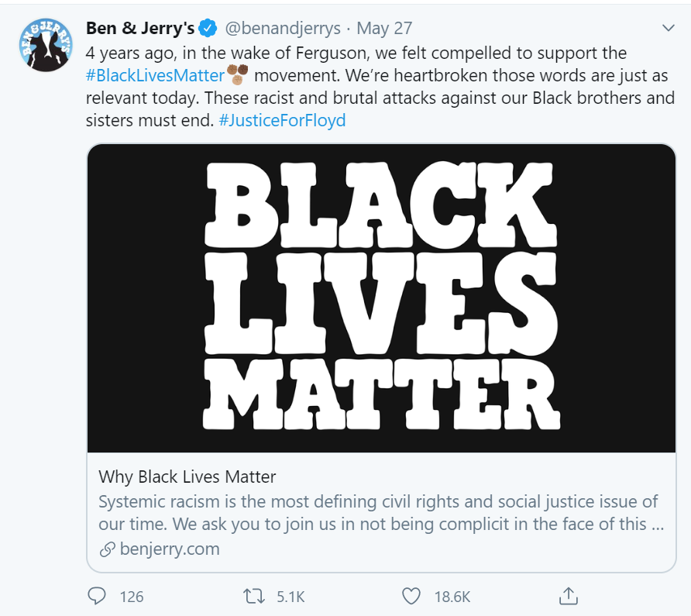
Task: Click the @benandjerrys handle
Action: click(284, 27)
